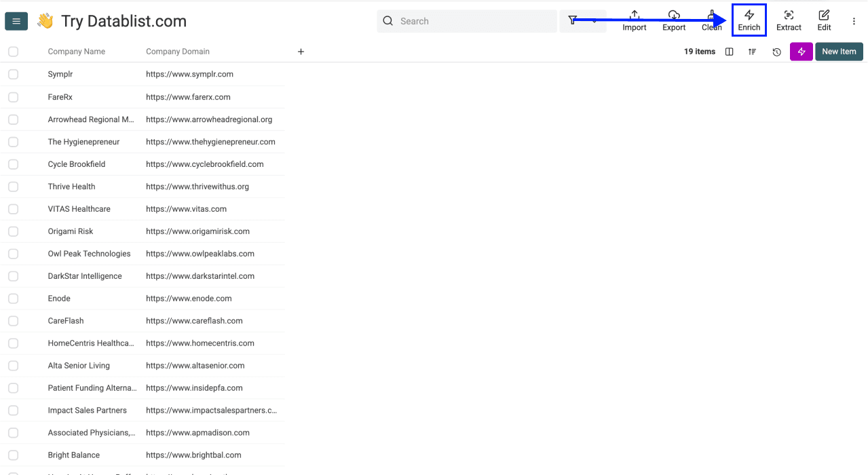Image resolution: width=868 pixels, height=475 pixels.
Task: Open the sorting options
Action: coord(752,52)
